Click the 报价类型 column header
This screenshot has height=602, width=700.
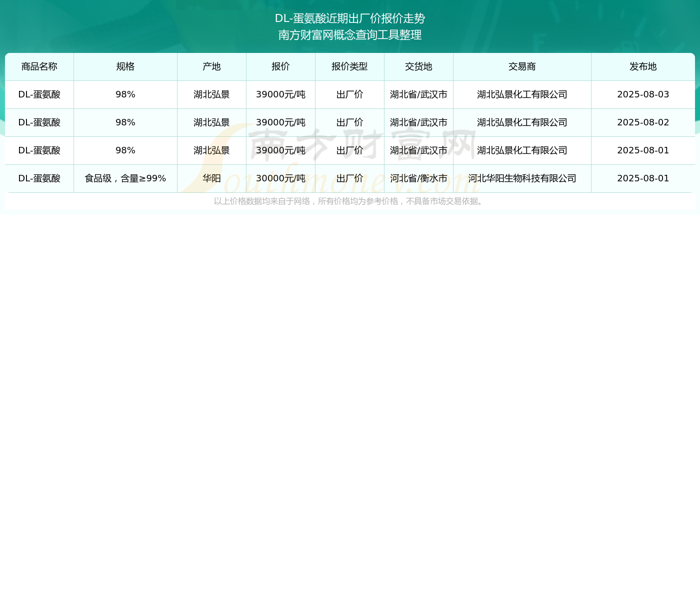point(349,66)
